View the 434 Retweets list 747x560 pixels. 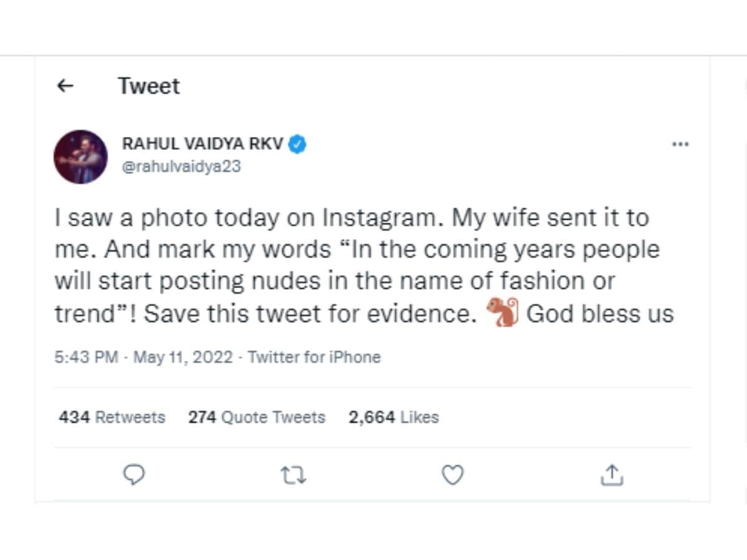click(112, 417)
